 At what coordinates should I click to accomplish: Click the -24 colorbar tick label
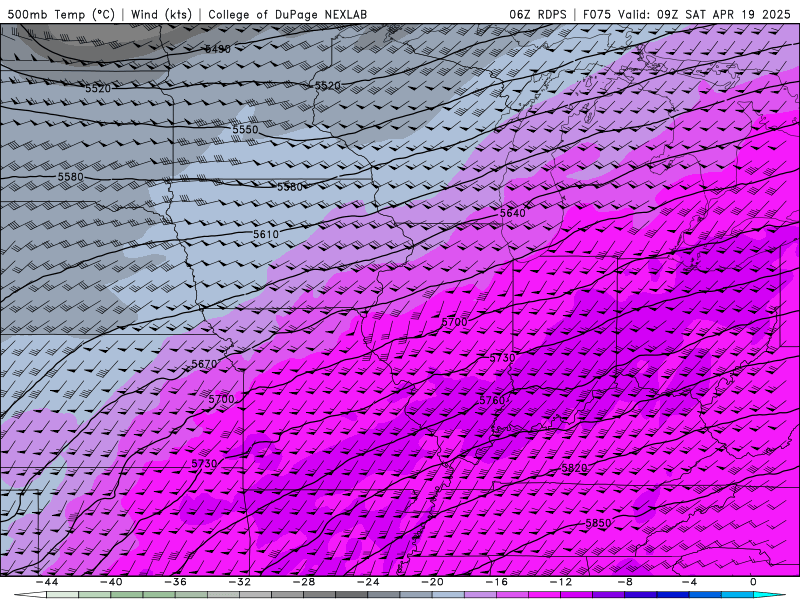[368, 582]
